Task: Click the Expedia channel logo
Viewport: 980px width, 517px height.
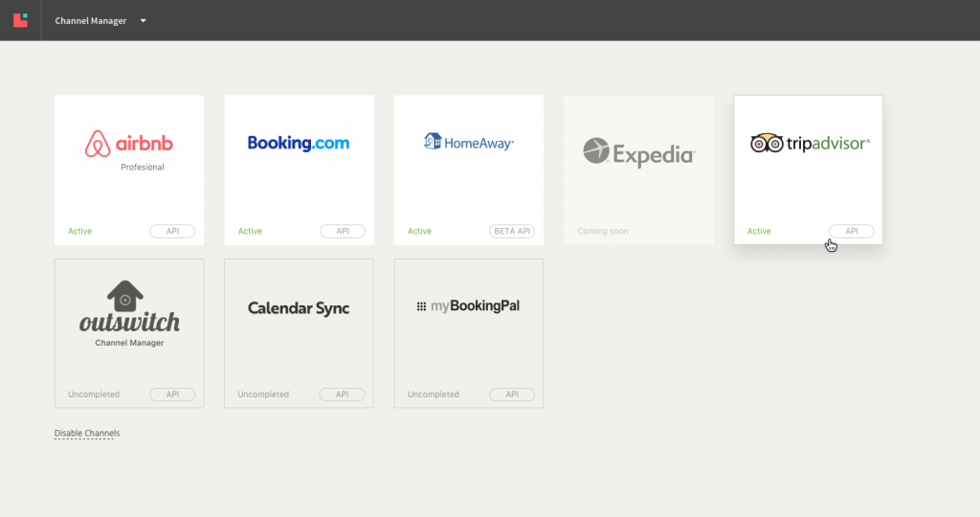Action: click(x=638, y=152)
